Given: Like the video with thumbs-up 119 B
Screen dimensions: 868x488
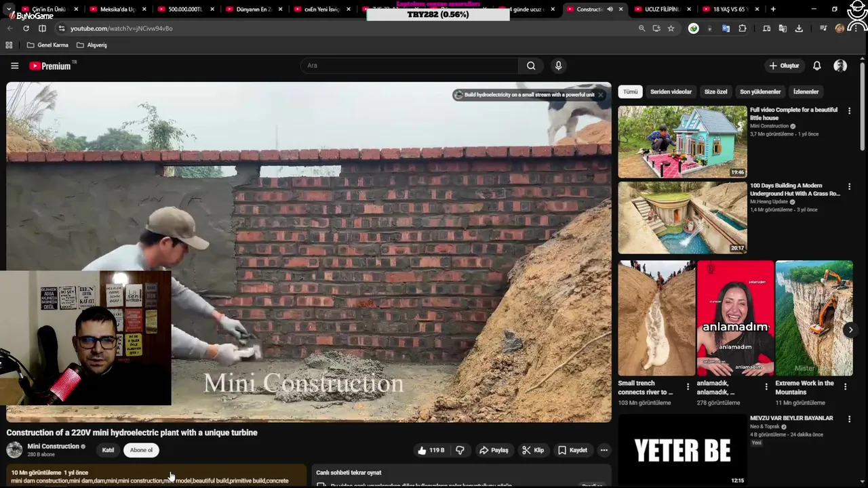Looking at the screenshot, I should pos(431,450).
